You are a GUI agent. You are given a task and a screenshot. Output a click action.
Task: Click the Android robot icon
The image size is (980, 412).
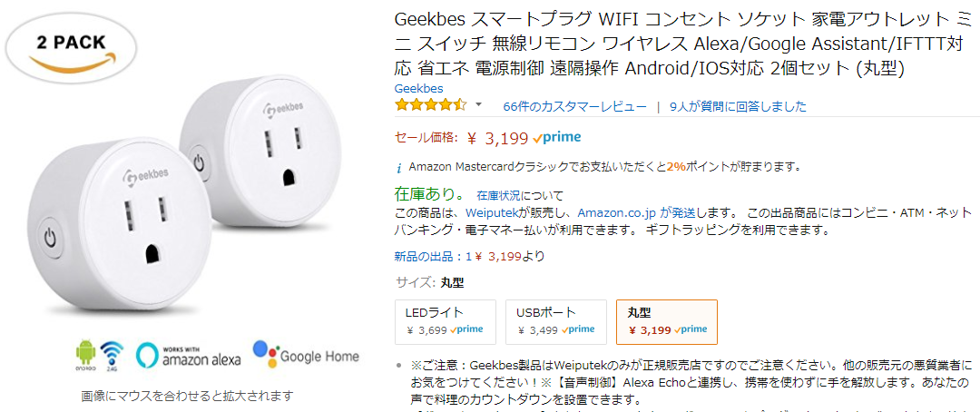click(84, 352)
